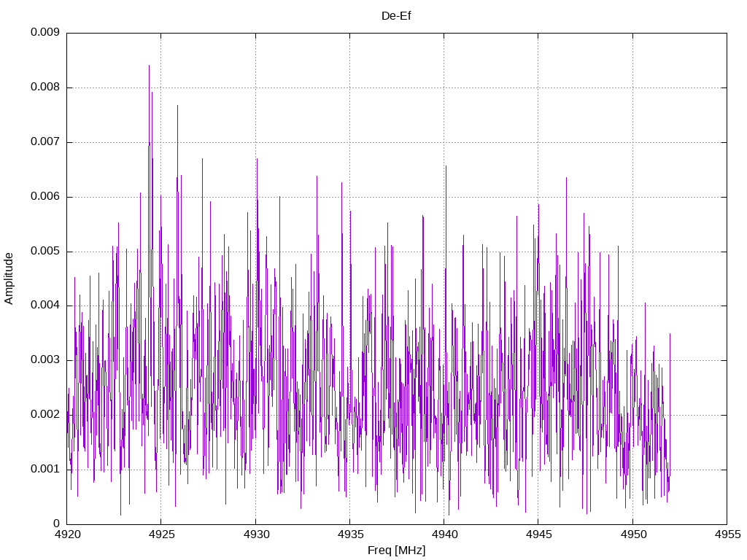Click the y-axis value 0.005
Image resolution: width=747 pixels, height=560 pixels.
pos(44,251)
